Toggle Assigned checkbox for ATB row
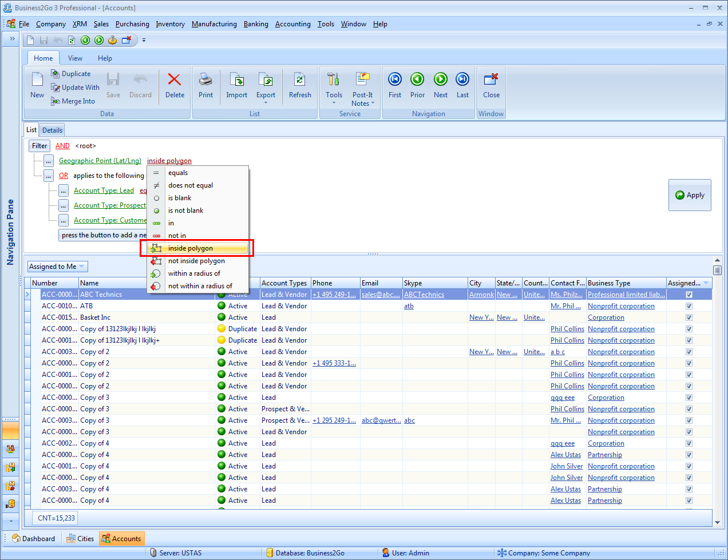This screenshot has width=728, height=560. click(689, 306)
